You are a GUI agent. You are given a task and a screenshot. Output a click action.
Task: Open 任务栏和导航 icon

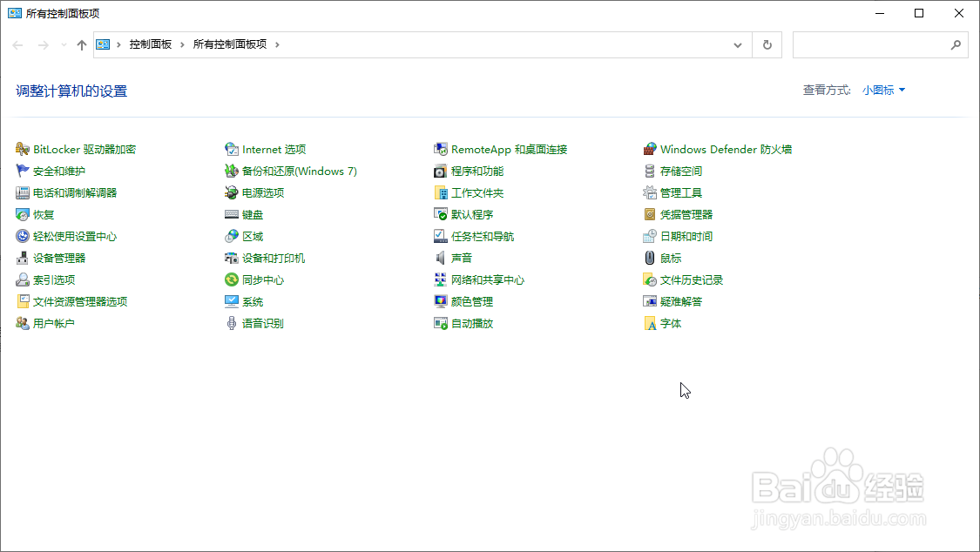click(x=441, y=237)
